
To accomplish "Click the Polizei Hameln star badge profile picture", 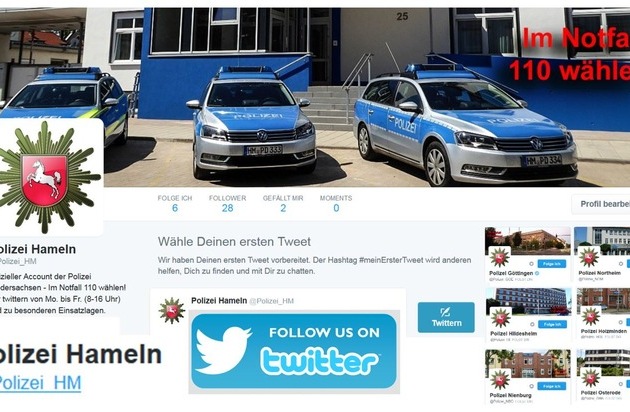I will (x=49, y=177).
